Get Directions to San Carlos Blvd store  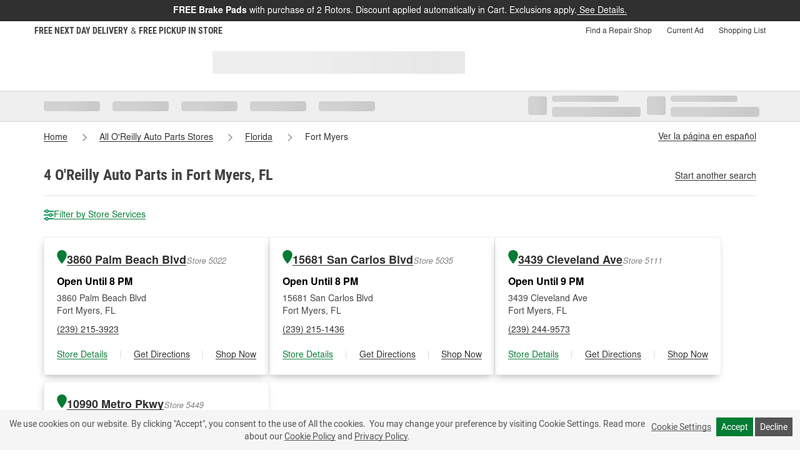pos(387,354)
